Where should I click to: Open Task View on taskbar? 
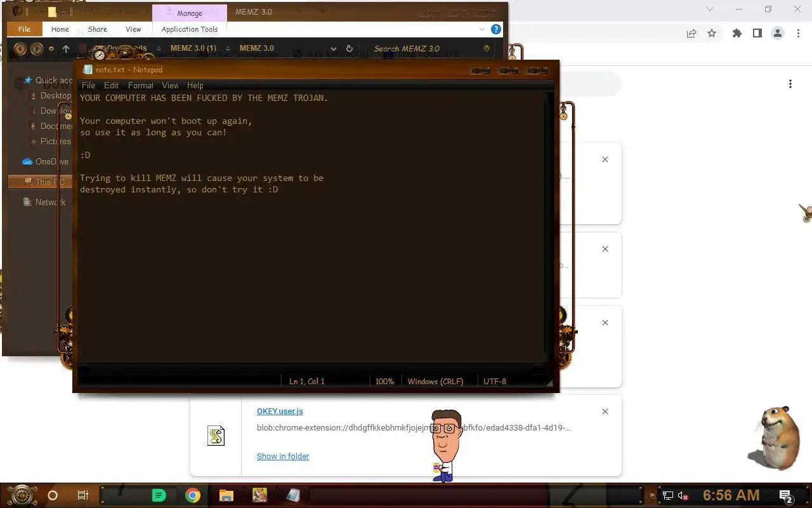click(x=82, y=495)
